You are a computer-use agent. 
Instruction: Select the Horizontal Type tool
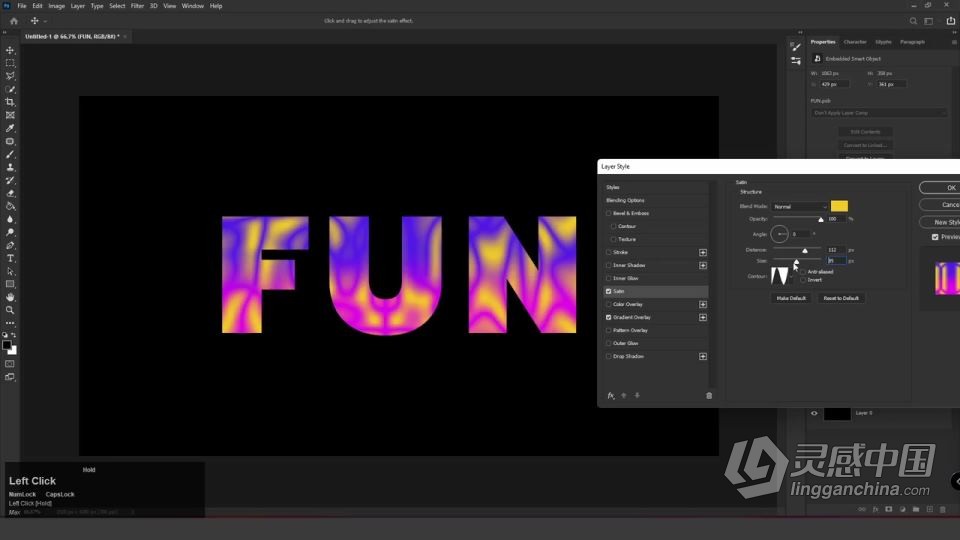[x=10, y=258]
